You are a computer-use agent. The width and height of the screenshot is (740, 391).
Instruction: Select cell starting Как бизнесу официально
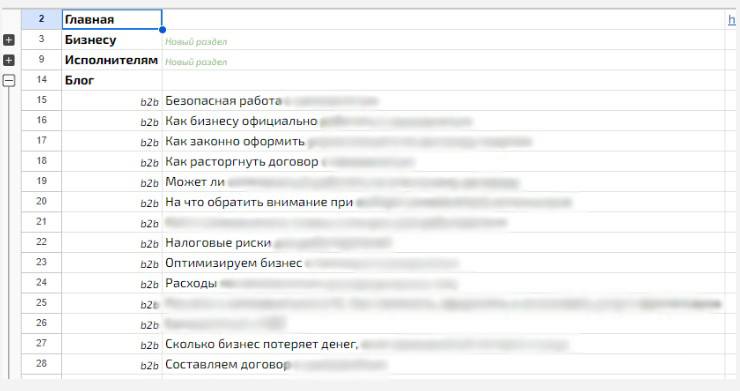click(444, 121)
